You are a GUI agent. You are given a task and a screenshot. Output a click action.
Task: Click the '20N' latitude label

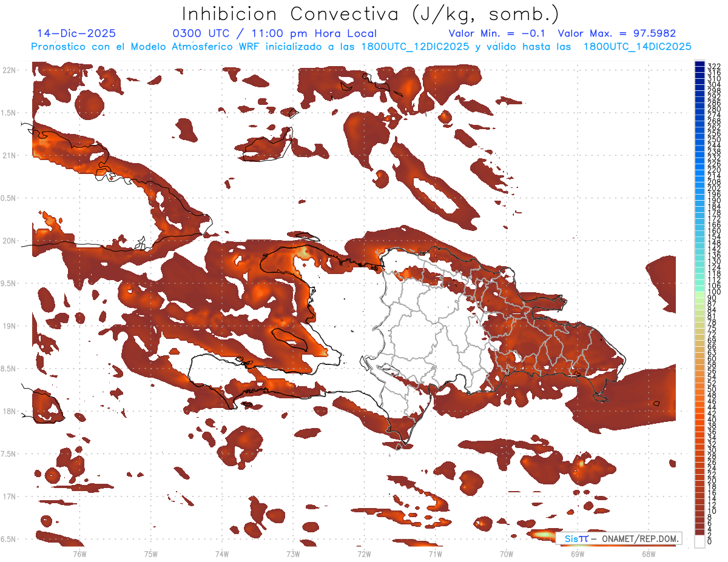8,241
